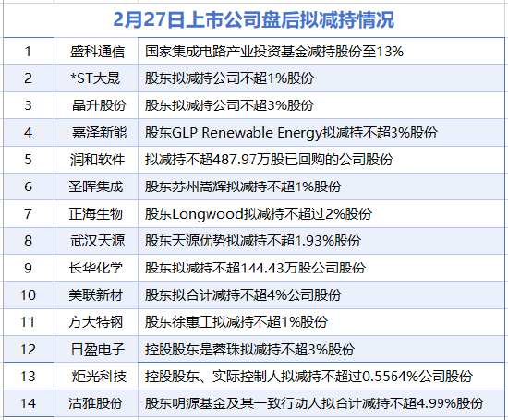Select row number 14 cell

29,403
